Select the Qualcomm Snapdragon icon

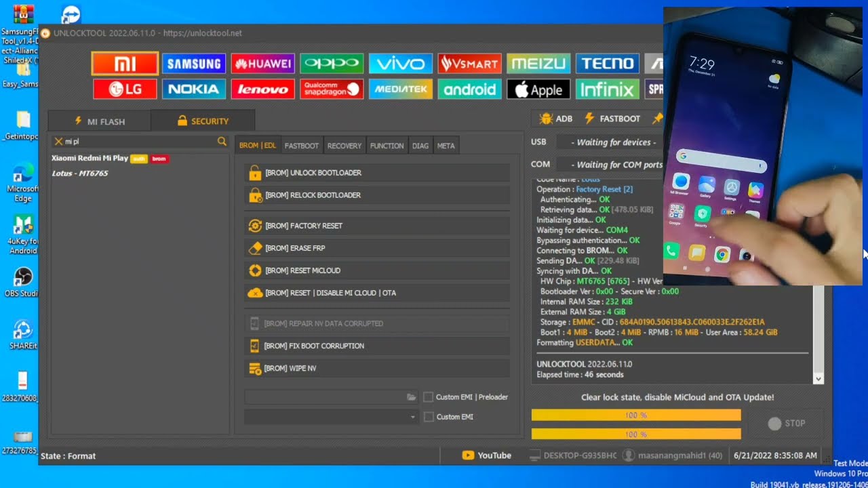pos(332,89)
